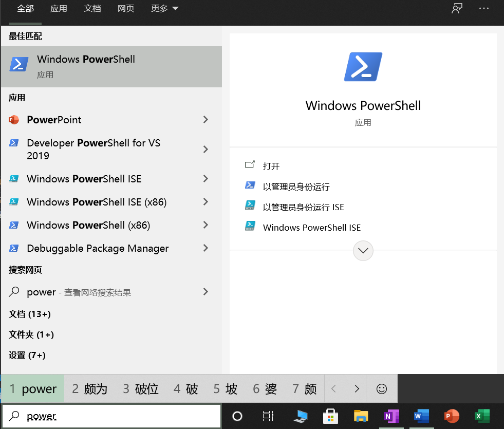Image resolution: width=504 pixels, height=429 pixels.
Task: Click the Windows PowerShell ISE icon in preview actions
Action: pyautogui.click(x=250, y=226)
